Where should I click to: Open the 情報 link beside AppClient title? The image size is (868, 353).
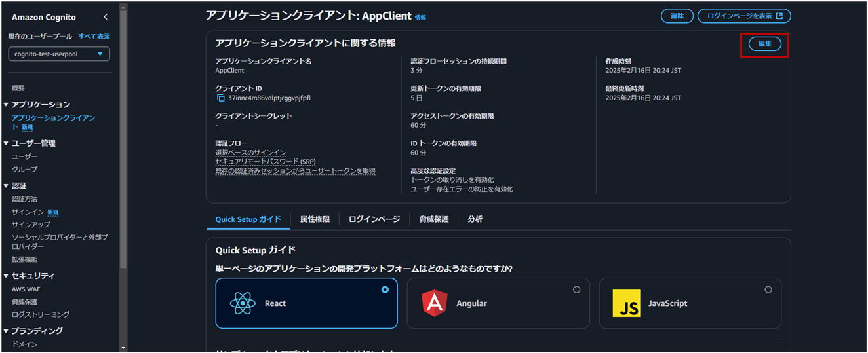click(x=420, y=18)
